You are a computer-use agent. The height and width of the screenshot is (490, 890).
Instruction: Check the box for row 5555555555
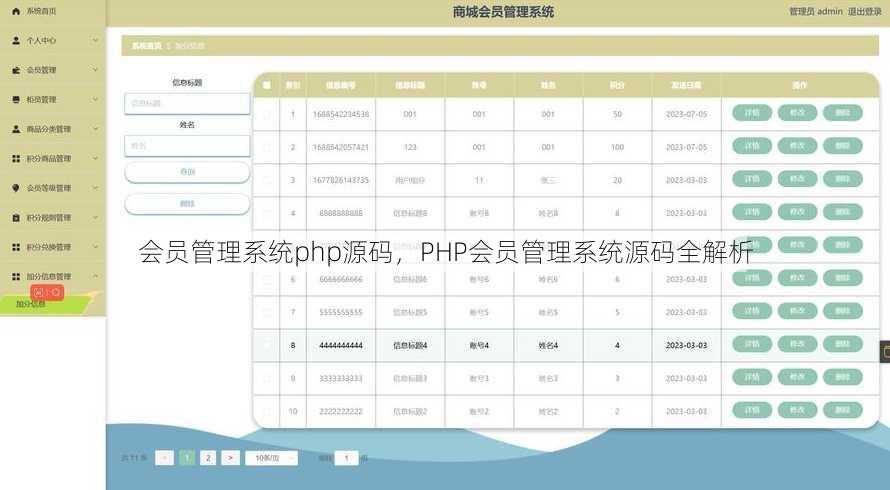pyautogui.click(x=267, y=312)
